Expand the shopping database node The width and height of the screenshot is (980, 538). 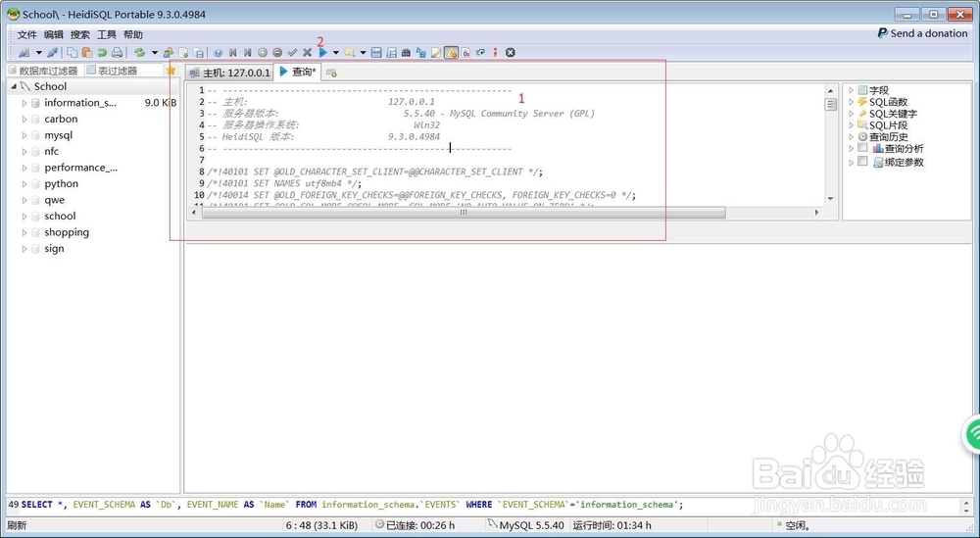tap(24, 232)
